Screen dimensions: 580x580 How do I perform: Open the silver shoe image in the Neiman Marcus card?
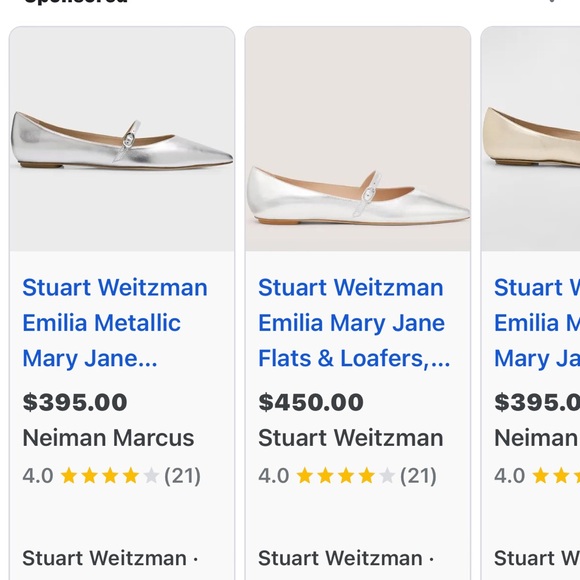click(122, 139)
